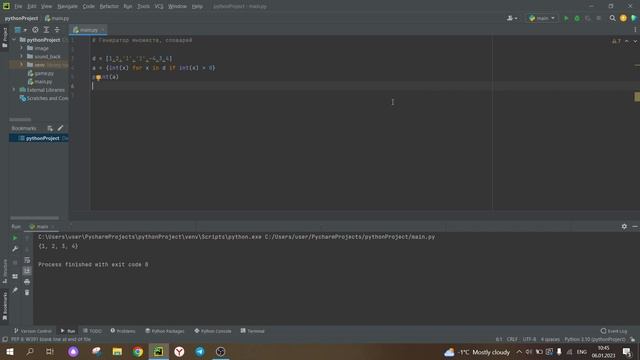Click CRLF line separator in status bar
The height and width of the screenshot is (360, 640).
pos(512,340)
